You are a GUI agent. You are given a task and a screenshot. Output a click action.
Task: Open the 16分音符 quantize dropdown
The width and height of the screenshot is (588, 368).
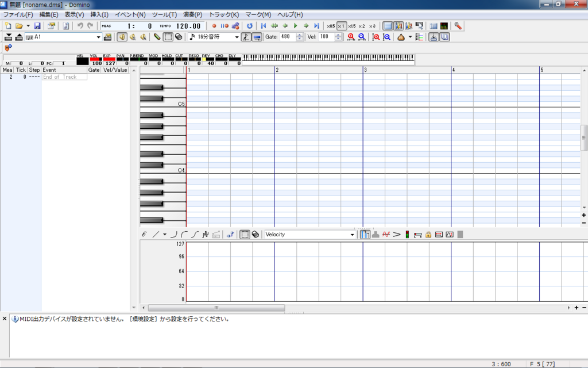[x=237, y=37]
